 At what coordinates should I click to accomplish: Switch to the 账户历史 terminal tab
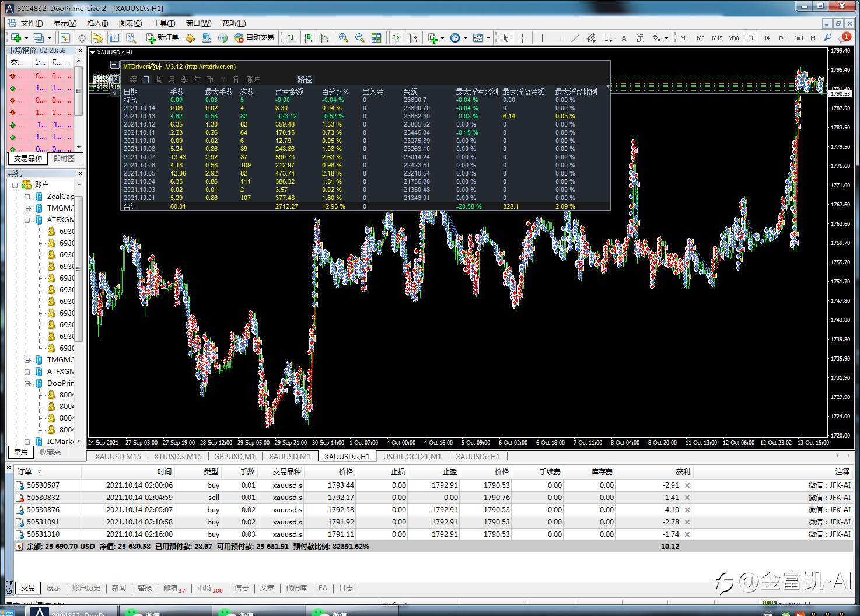click(86, 588)
